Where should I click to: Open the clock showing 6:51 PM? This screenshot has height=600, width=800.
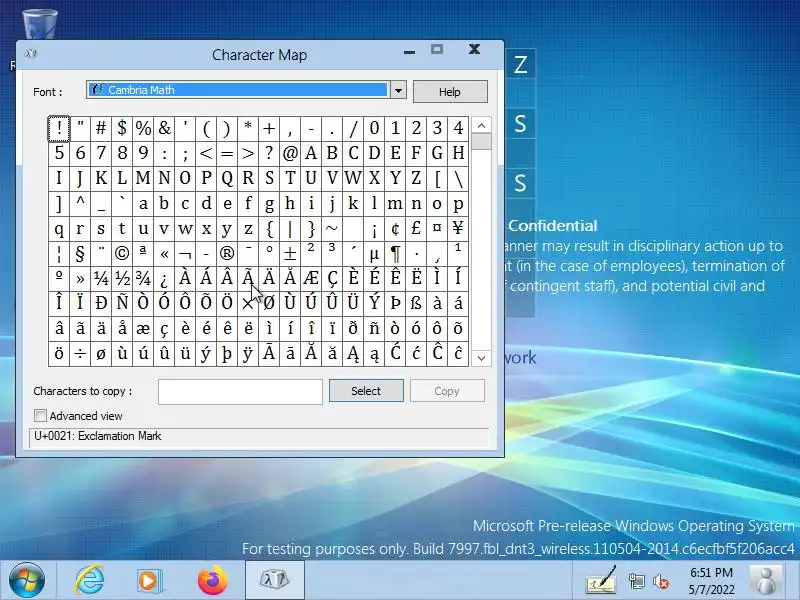coord(711,581)
